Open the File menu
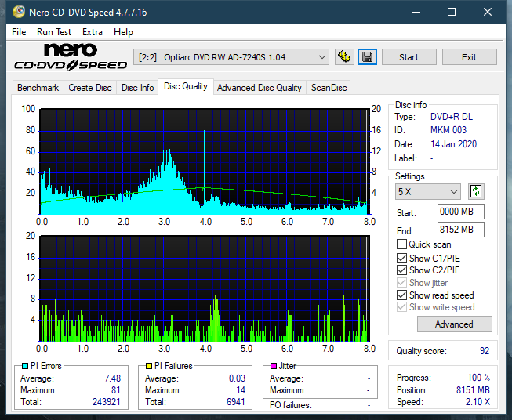 point(19,32)
